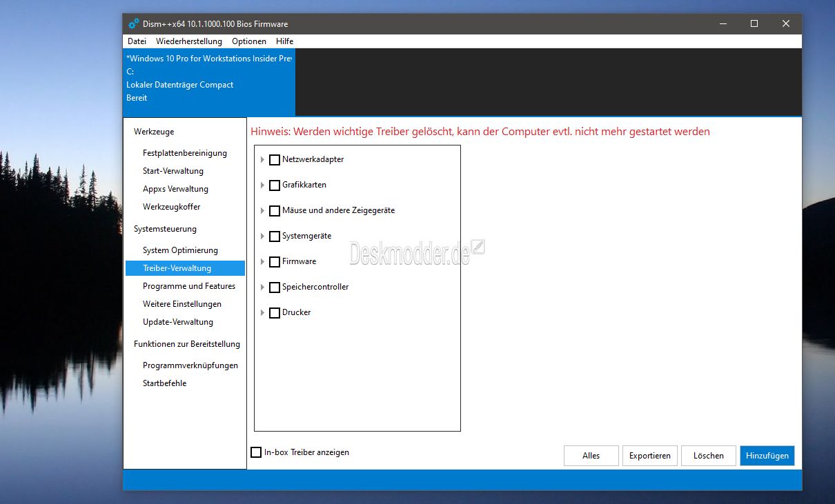Image resolution: width=835 pixels, height=504 pixels.
Task: Open the Optionen menu
Action: [x=249, y=41]
